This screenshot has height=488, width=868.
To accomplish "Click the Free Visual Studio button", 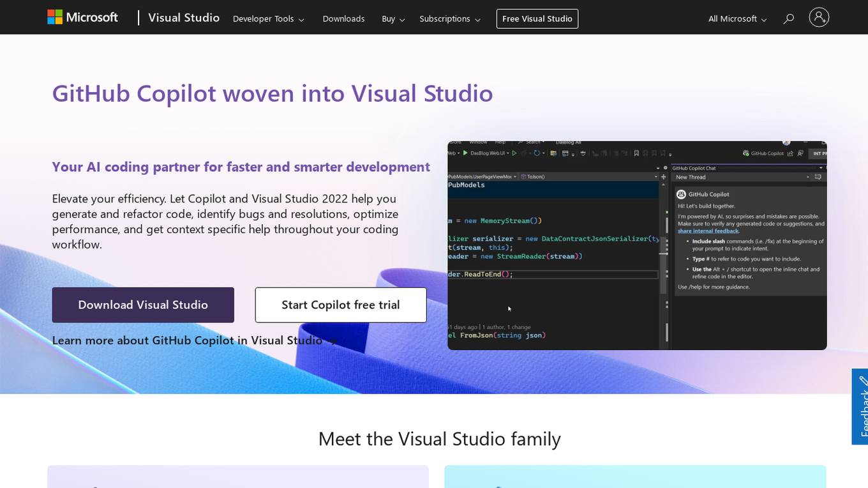I will pos(537,19).
